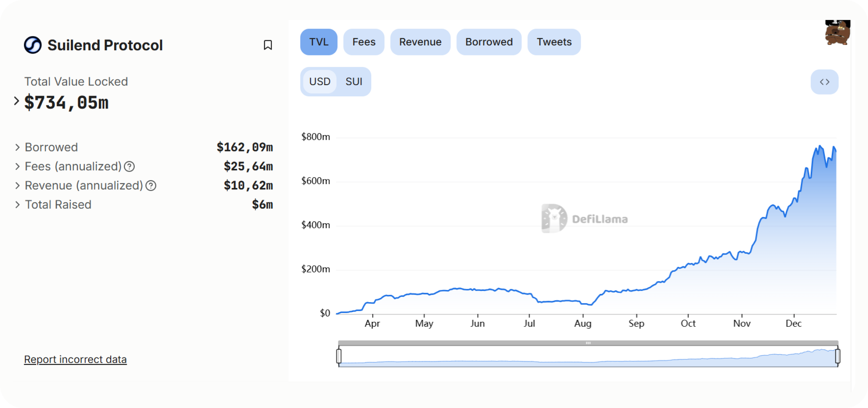Switch to the Revenue chart tab

click(420, 42)
